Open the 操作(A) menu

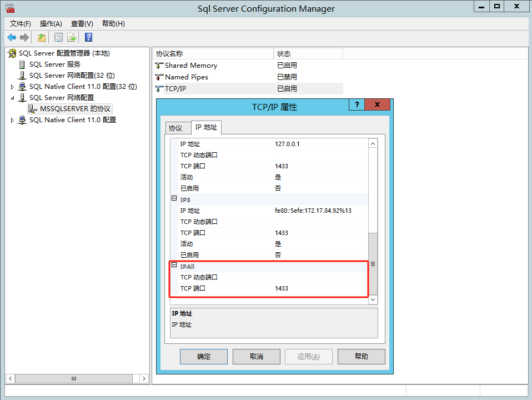[x=51, y=24]
